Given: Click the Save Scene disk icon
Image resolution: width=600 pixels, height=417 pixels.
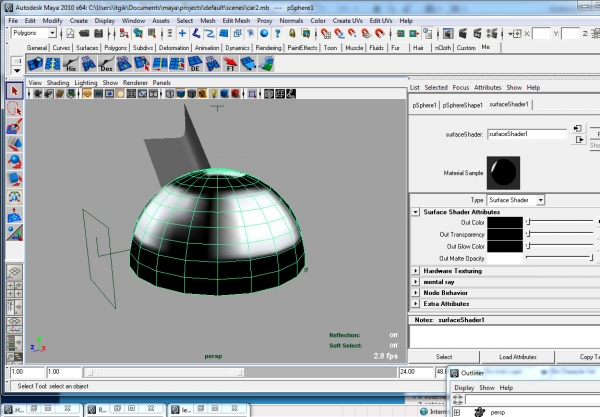Looking at the screenshot, I should (98, 34).
